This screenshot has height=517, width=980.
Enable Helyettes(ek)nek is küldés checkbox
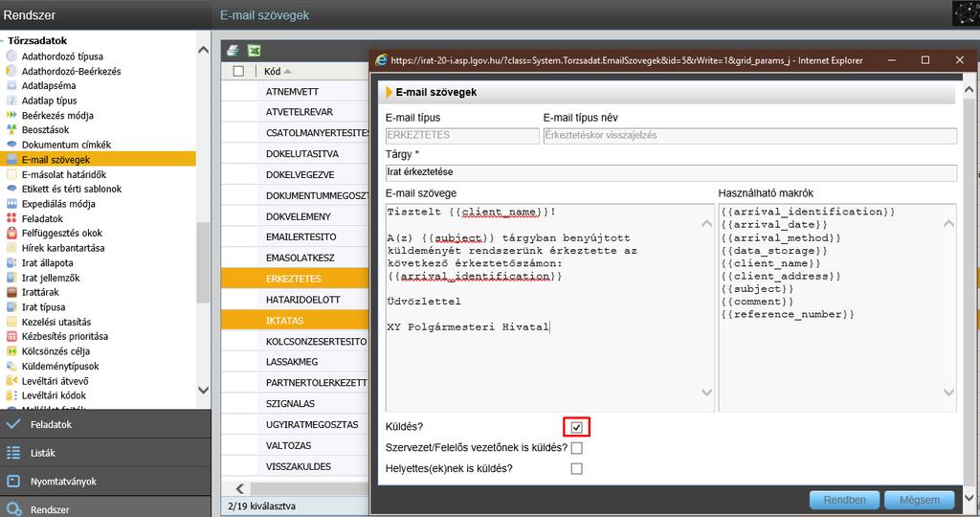pyautogui.click(x=576, y=469)
